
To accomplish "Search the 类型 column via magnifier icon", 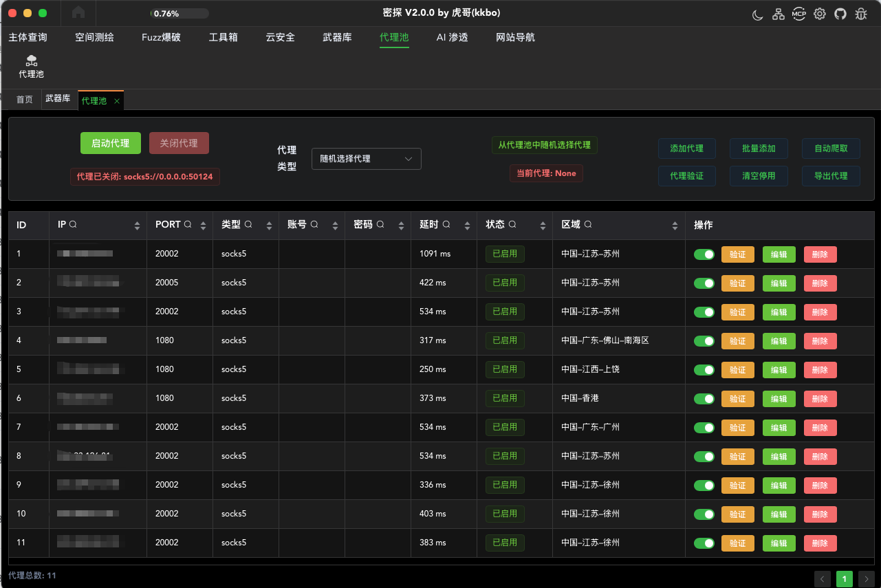I will [248, 225].
